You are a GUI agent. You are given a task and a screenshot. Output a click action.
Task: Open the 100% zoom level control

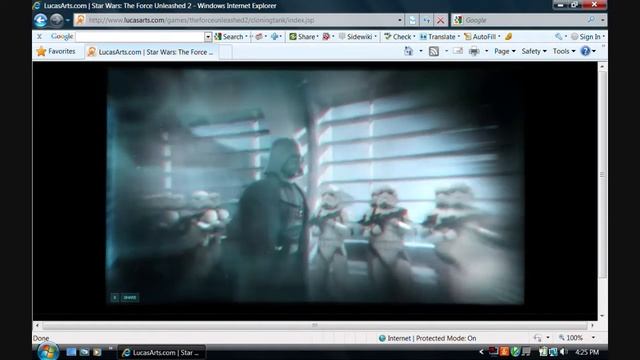(x=571, y=338)
